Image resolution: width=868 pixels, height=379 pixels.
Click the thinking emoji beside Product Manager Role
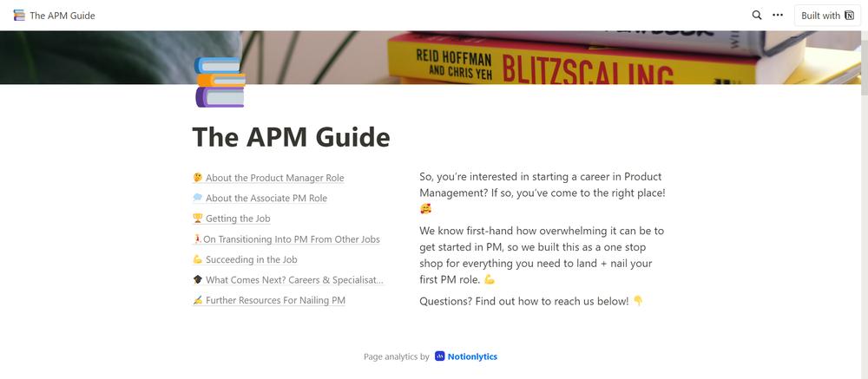pyautogui.click(x=198, y=178)
